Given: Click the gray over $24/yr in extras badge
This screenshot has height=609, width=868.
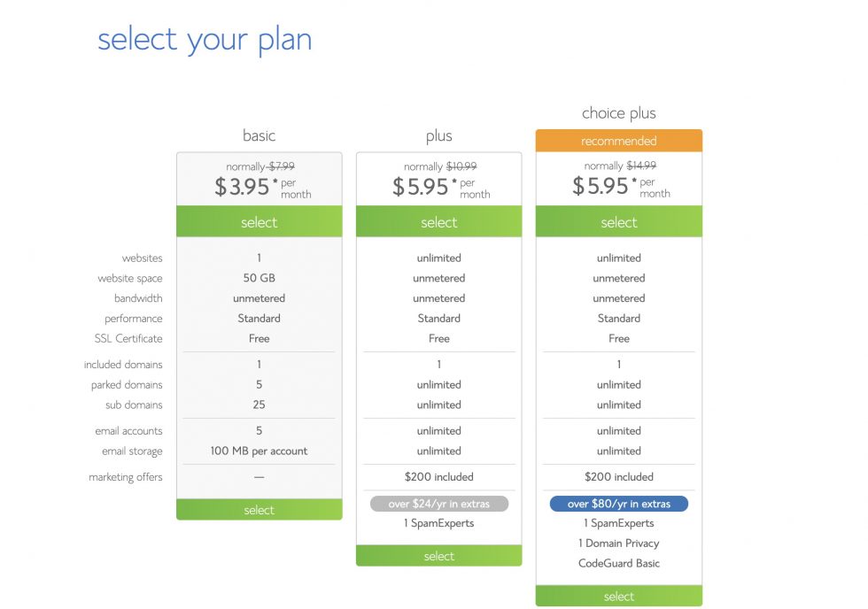Looking at the screenshot, I should coord(439,504).
